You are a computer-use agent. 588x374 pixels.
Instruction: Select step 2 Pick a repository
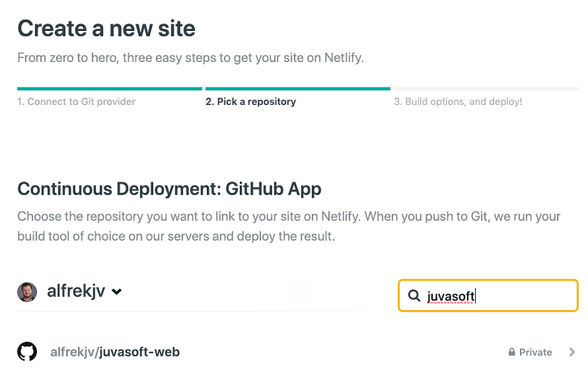251,102
